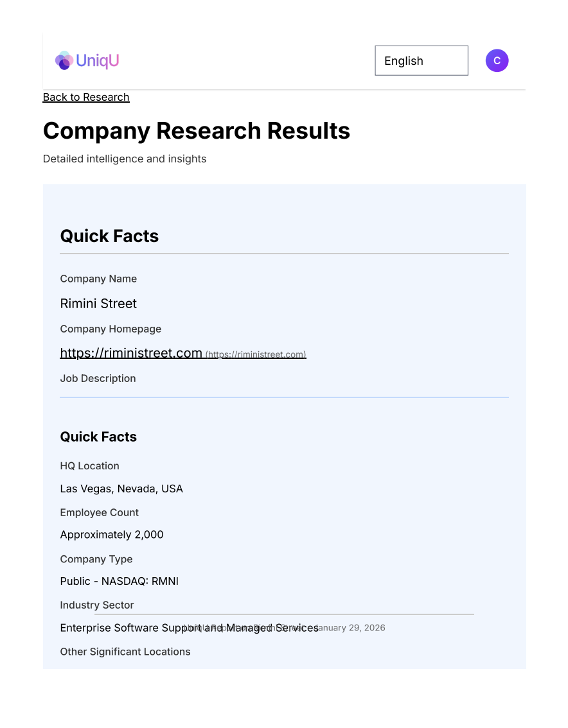Click the Industry Sector label

pyautogui.click(x=97, y=605)
